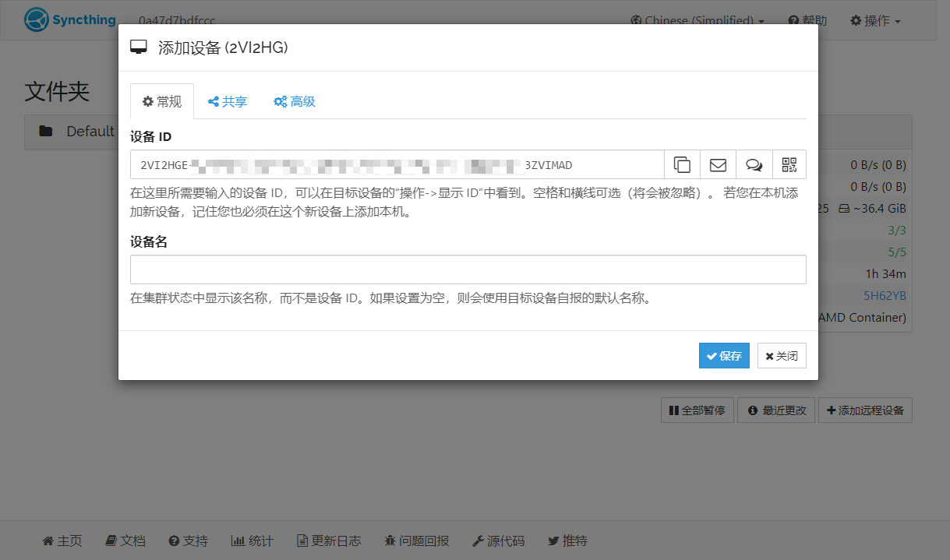
Task: Open the 帮助 help link
Action: [807, 20]
